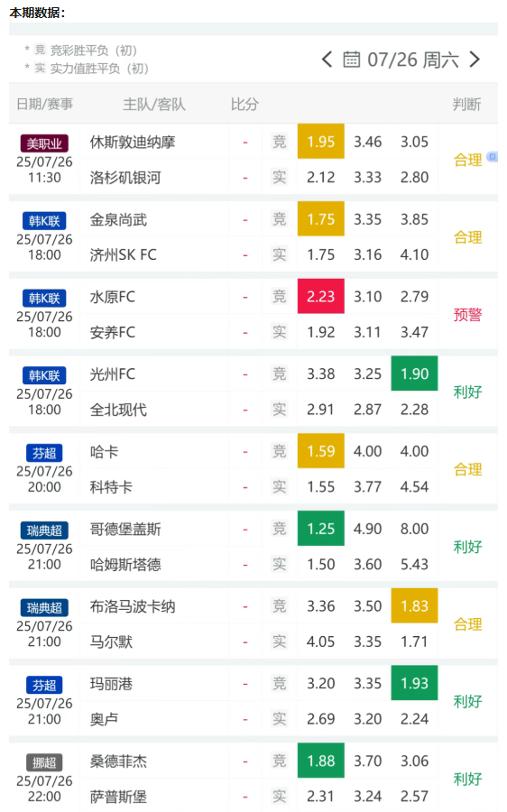Go to previous date with left chevron
The width and height of the screenshot is (507, 812).
pyautogui.click(x=327, y=60)
